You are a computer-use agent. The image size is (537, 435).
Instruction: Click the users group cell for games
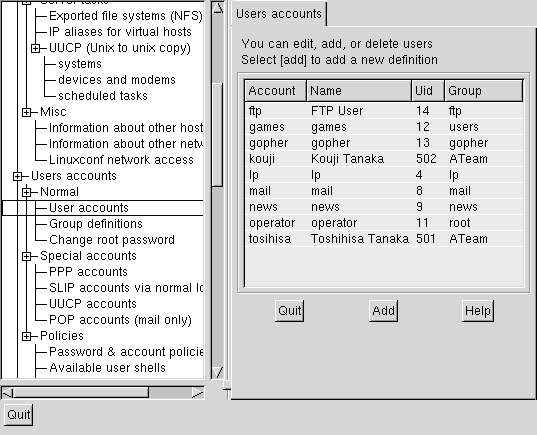coord(464,127)
